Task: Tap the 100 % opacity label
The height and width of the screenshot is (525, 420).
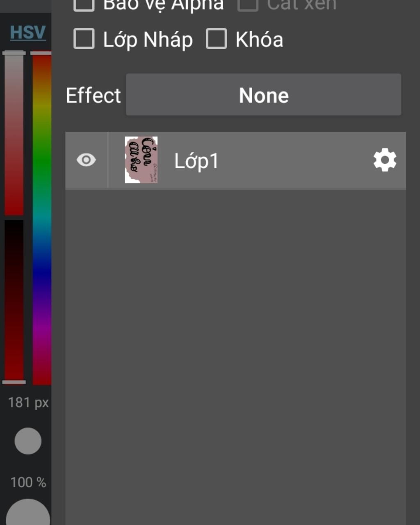Action: (28, 482)
